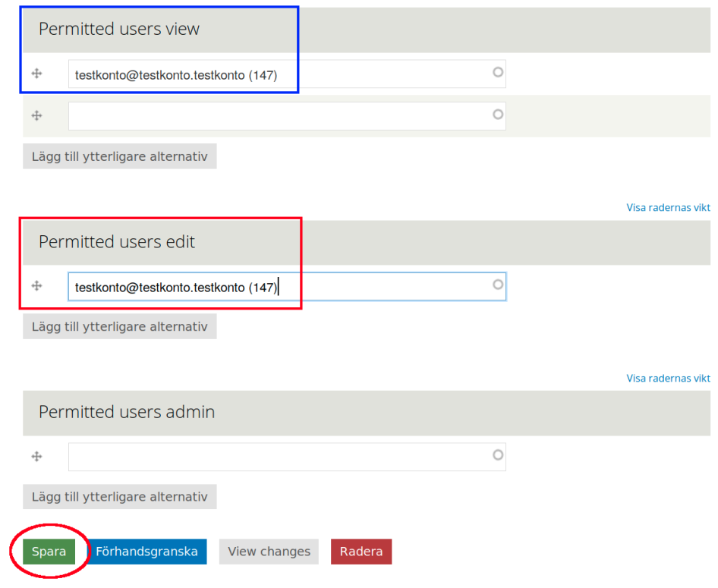
Task: Click 'Lägg till ytterligare alternativ' under Permitted users edit
Action: coord(119,327)
